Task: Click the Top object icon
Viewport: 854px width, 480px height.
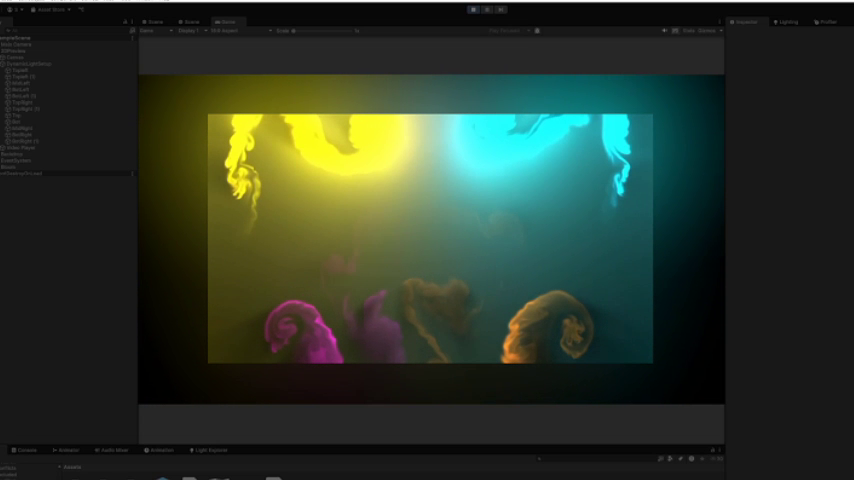Action: (x=8, y=116)
